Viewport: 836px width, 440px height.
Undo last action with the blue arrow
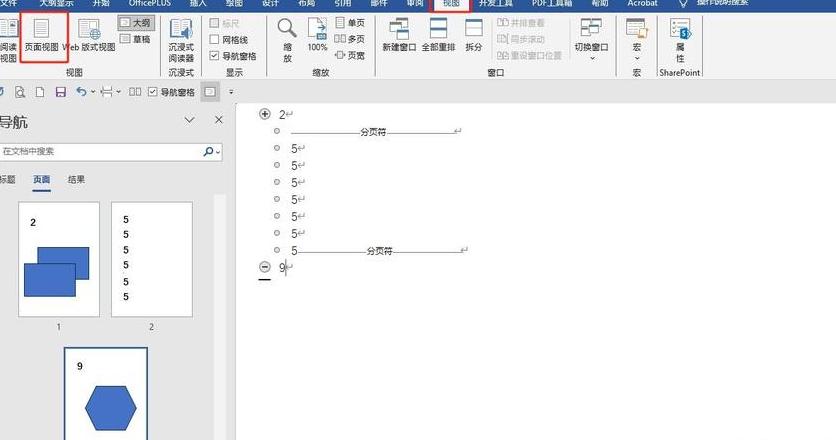click(81, 92)
